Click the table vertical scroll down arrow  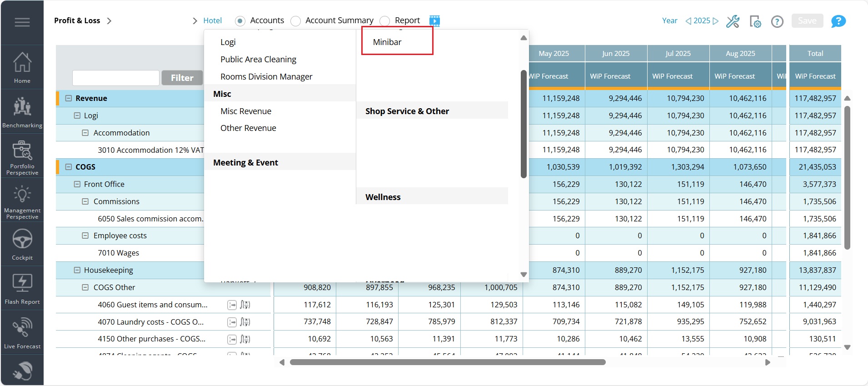pyautogui.click(x=847, y=347)
